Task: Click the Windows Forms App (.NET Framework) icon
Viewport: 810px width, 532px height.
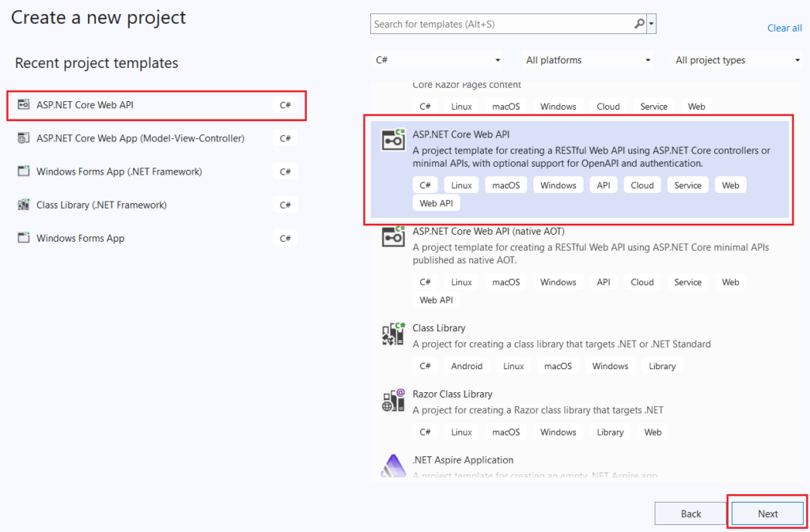Action: (x=24, y=172)
